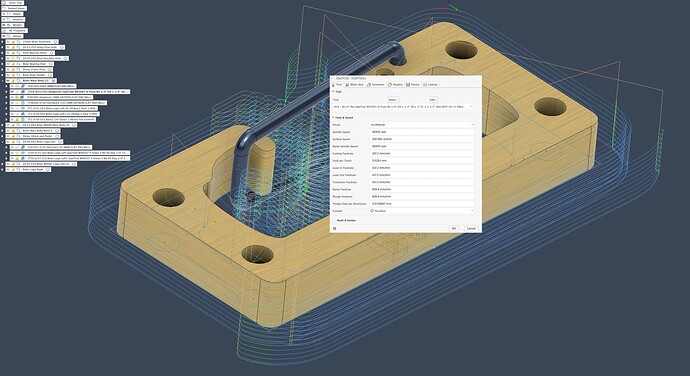The width and height of the screenshot is (690, 376).
Task: Toggle visibility eye on Setups node
Action: (x=4, y=36)
